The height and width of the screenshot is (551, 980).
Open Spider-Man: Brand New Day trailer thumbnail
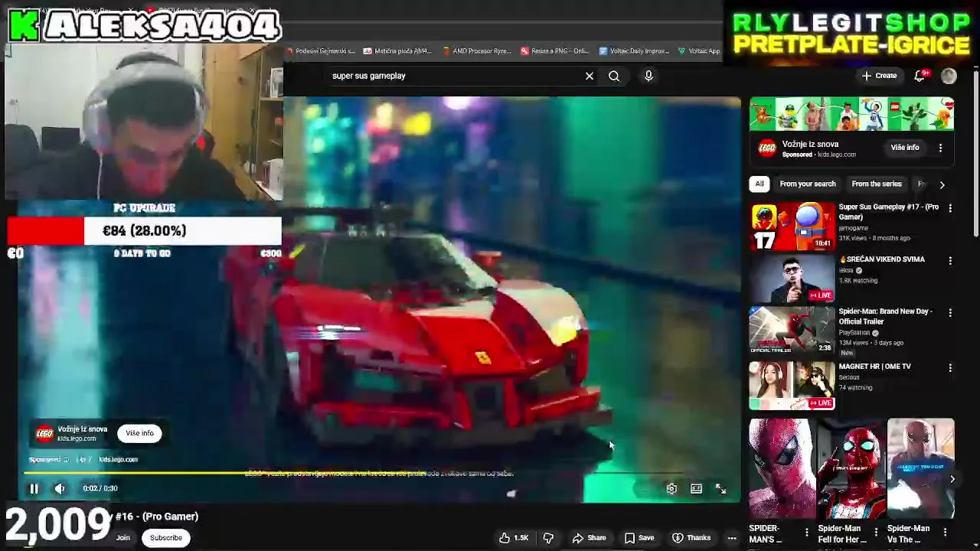[792, 330]
